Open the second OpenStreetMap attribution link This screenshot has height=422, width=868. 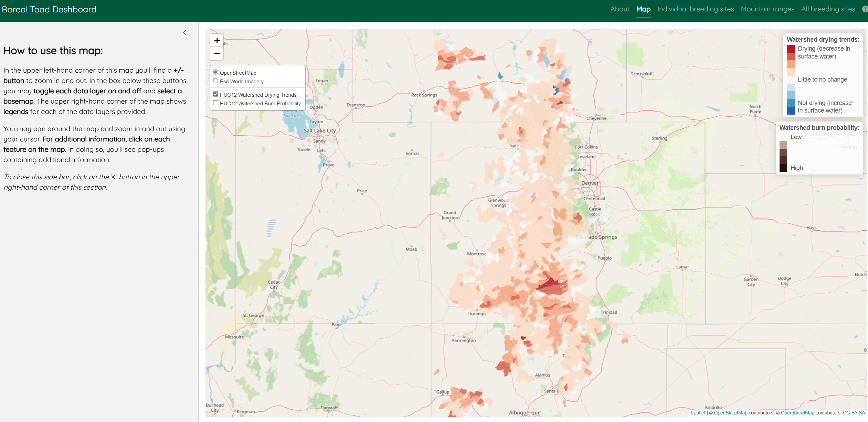click(x=797, y=413)
